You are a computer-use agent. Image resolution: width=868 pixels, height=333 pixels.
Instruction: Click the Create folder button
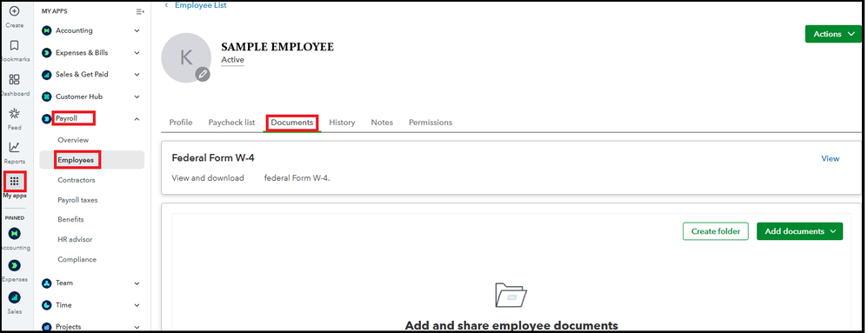(x=716, y=231)
